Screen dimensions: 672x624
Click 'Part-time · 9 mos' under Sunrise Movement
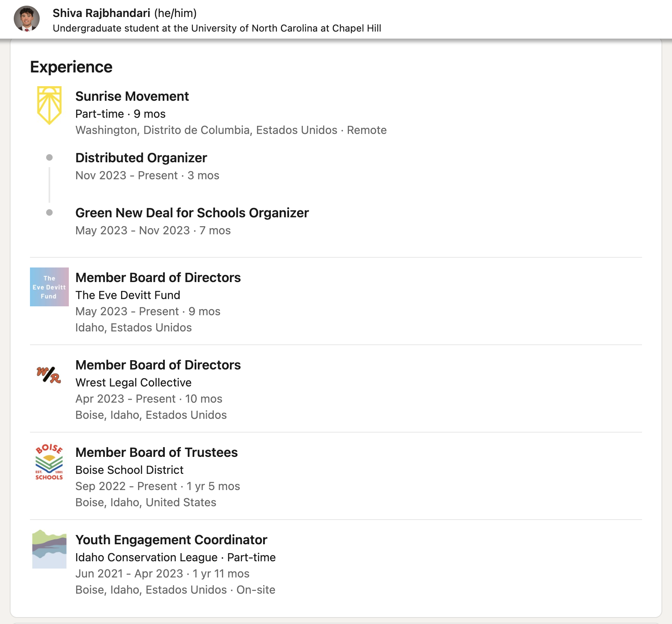click(x=121, y=114)
